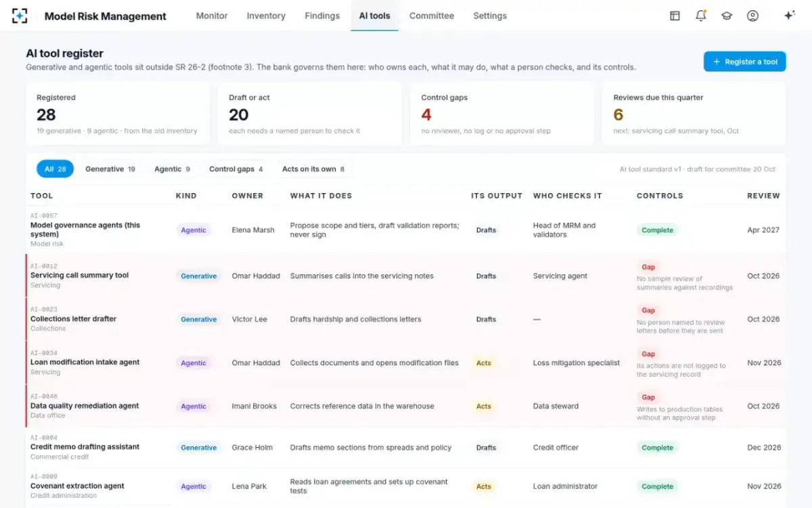Launch the AI sparkle assistant icon
The width and height of the screenshot is (812, 508).
click(789, 16)
